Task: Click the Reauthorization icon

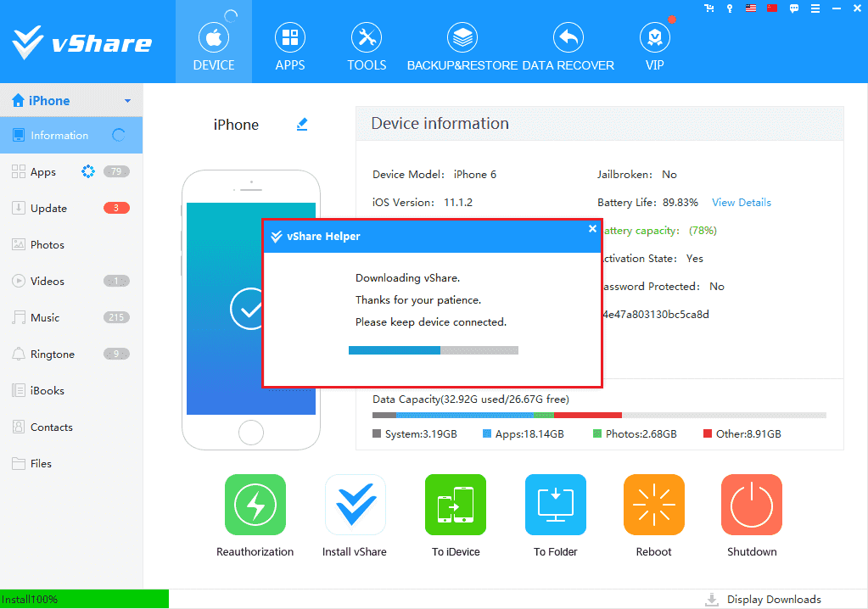Action: (x=255, y=505)
